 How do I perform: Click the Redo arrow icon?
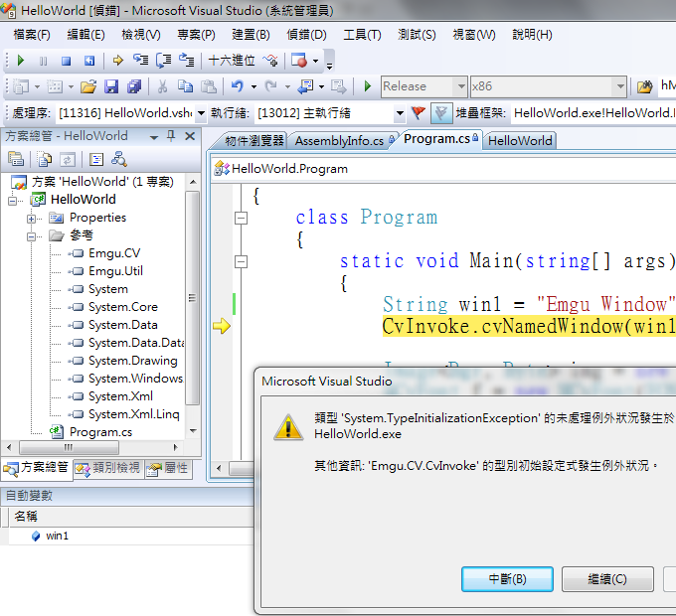pyautogui.click(x=270, y=86)
